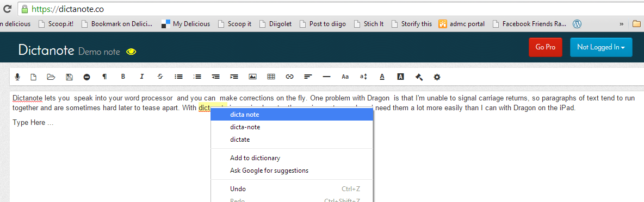Click the Post to diigo bookmark
Image resolution: width=644 pixels, height=202 pixels.
[x=323, y=24]
